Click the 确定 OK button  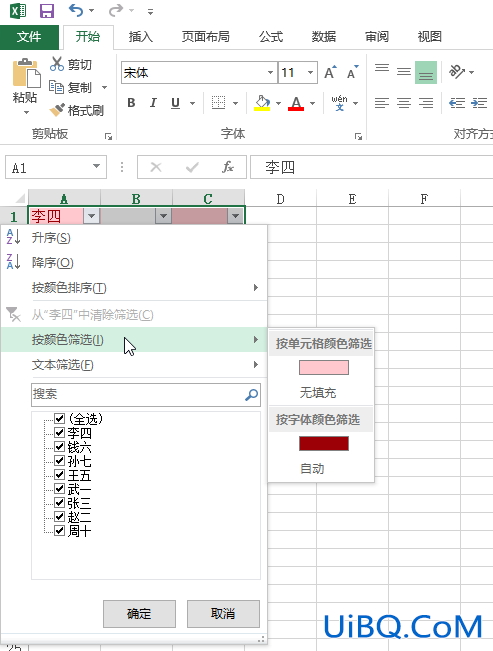[139, 614]
